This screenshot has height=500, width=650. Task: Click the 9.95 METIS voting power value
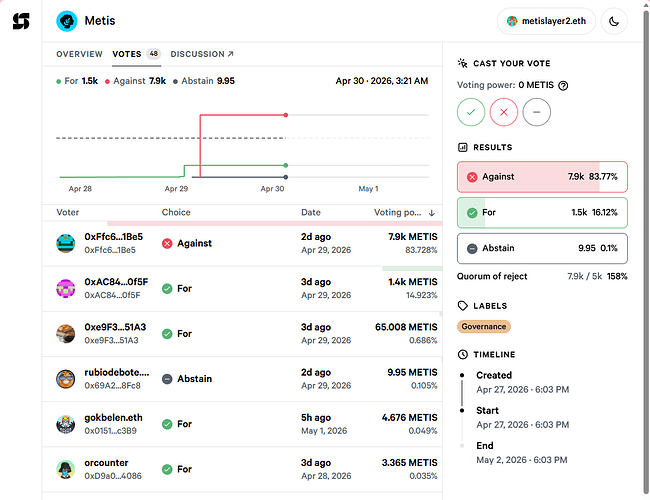coord(412,372)
